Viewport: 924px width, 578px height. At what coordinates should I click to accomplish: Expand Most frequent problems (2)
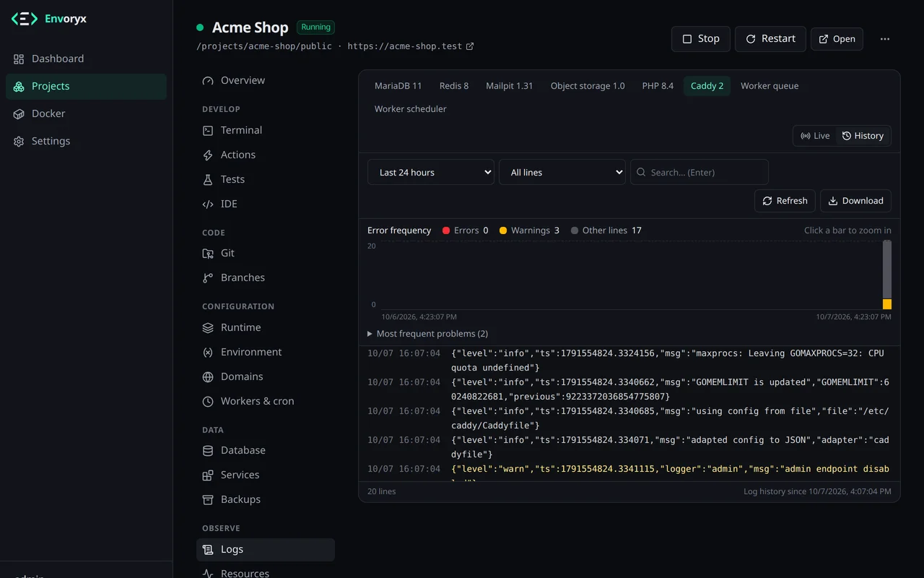427,334
